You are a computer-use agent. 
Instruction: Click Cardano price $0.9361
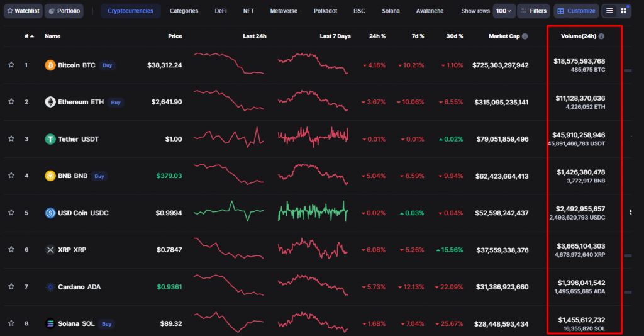[169, 287]
